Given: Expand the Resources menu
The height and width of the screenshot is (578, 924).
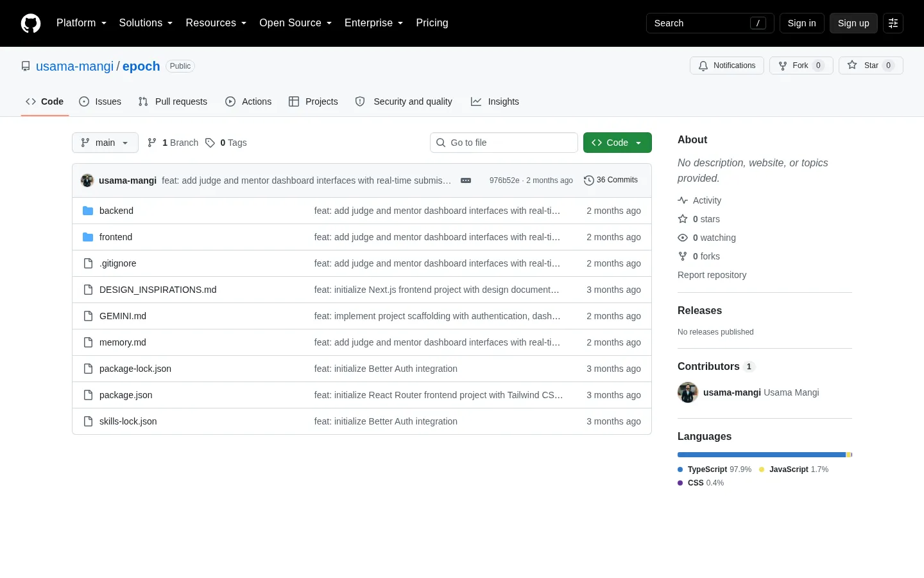Looking at the screenshot, I should click(216, 23).
